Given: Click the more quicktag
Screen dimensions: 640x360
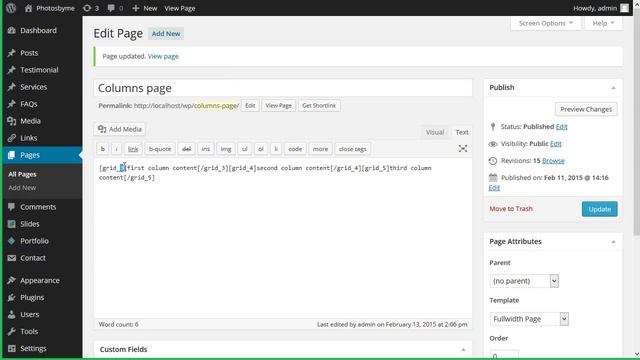Looking at the screenshot, I should 320,149.
